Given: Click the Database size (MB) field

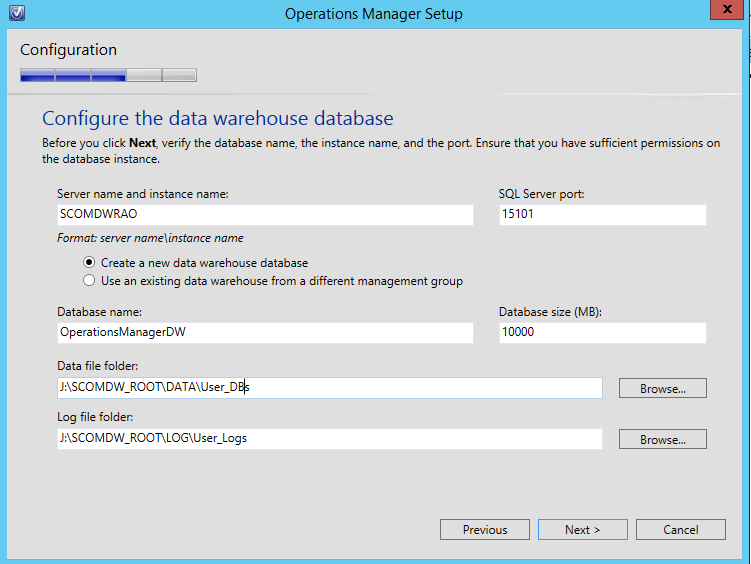Looking at the screenshot, I should tap(603, 333).
